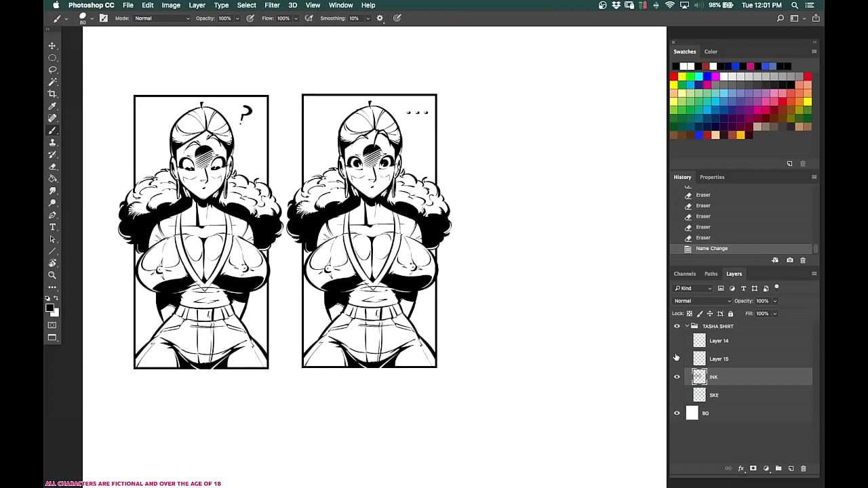The image size is (868, 488).
Task: Select the Clone Stamp tool
Action: (52, 142)
